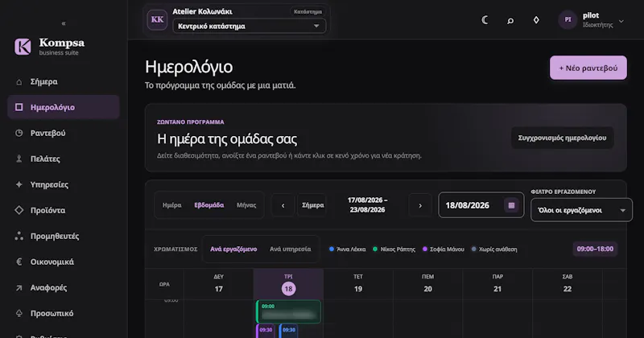The height and width of the screenshot is (338, 644).
Task: Click the 17/08/2026 – 23/08/2026 range text
Action: 367,205
